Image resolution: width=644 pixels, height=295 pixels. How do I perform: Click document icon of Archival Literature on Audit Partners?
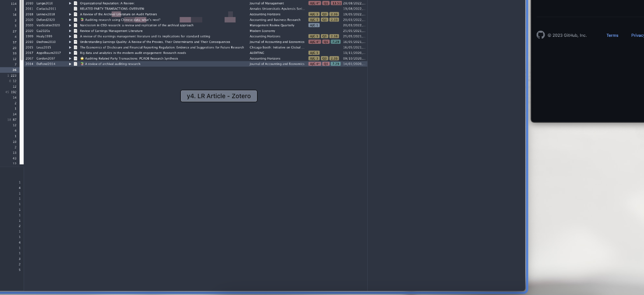point(75,14)
